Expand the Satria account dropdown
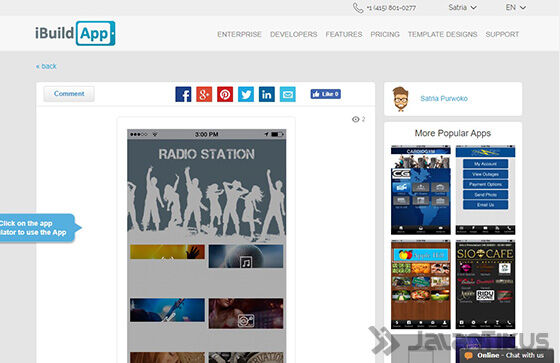The width and height of the screenshot is (560, 363). coord(462,7)
